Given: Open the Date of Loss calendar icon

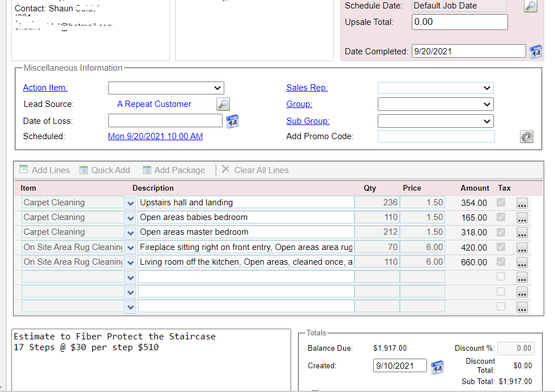Looking at the screenshot, I should pyautogui.click(x=232, y=121).
